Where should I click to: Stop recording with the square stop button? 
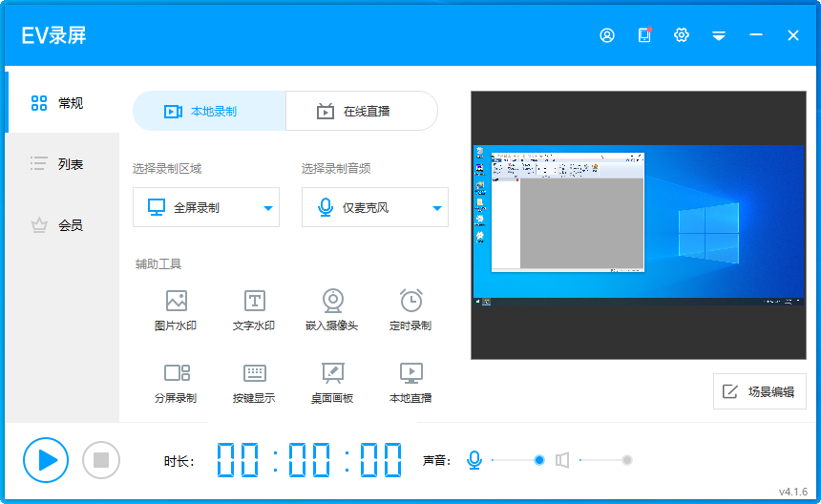point(101,460)
